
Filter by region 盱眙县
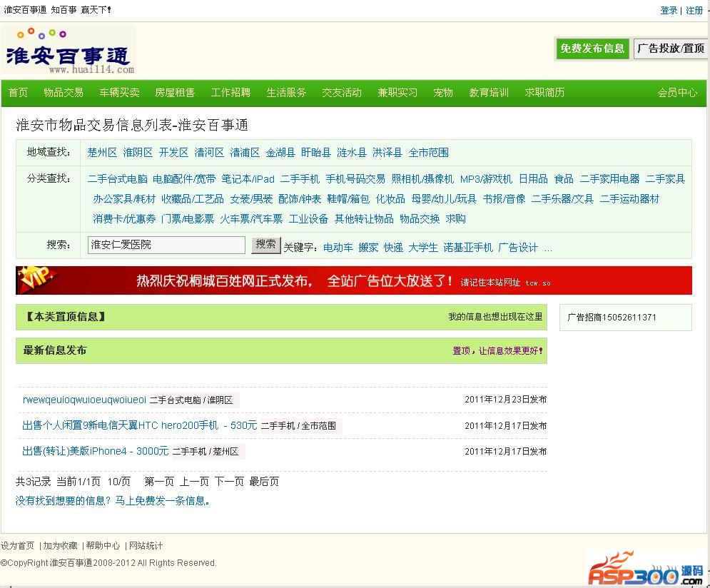click(x=316, y=153)
